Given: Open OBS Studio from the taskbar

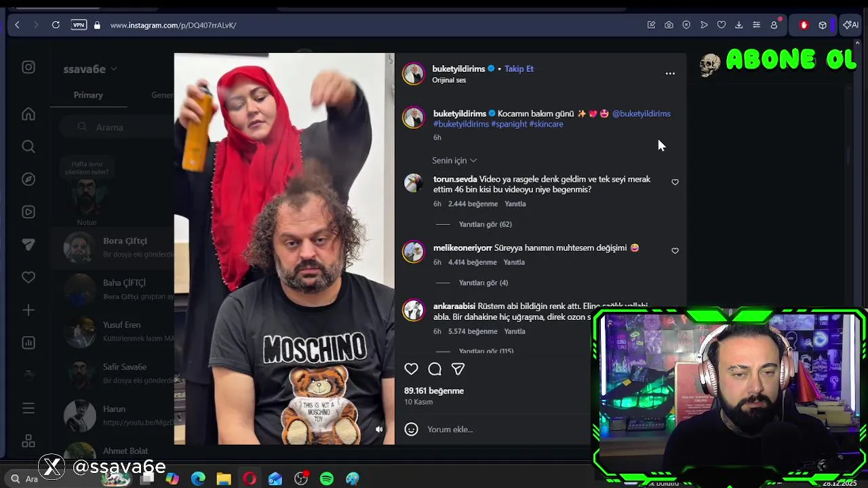Looking at the screenshot, I should point(301,479).
